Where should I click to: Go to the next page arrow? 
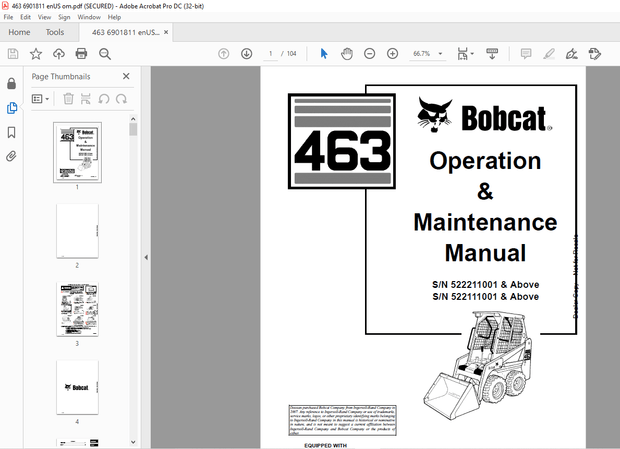coord(246,54)
